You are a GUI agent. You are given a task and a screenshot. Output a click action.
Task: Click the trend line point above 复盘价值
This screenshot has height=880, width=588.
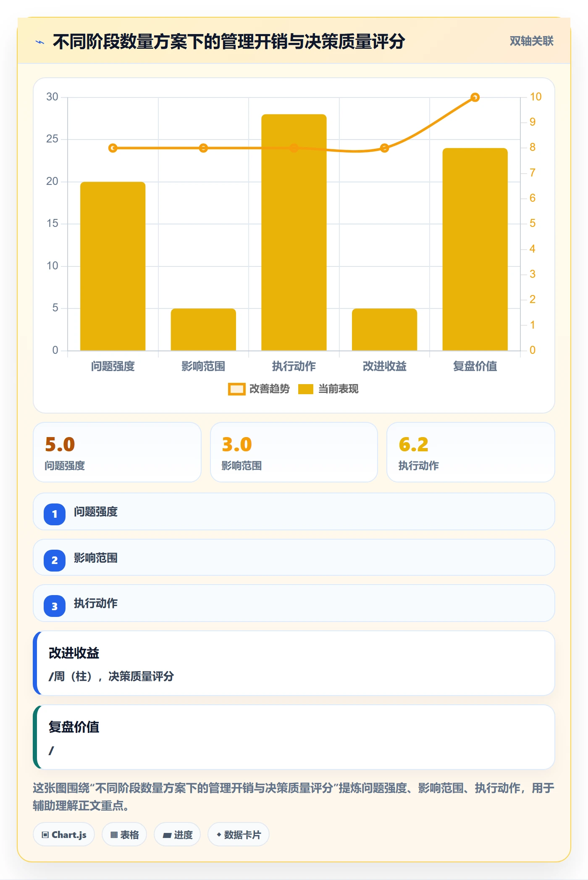(475, 97)
